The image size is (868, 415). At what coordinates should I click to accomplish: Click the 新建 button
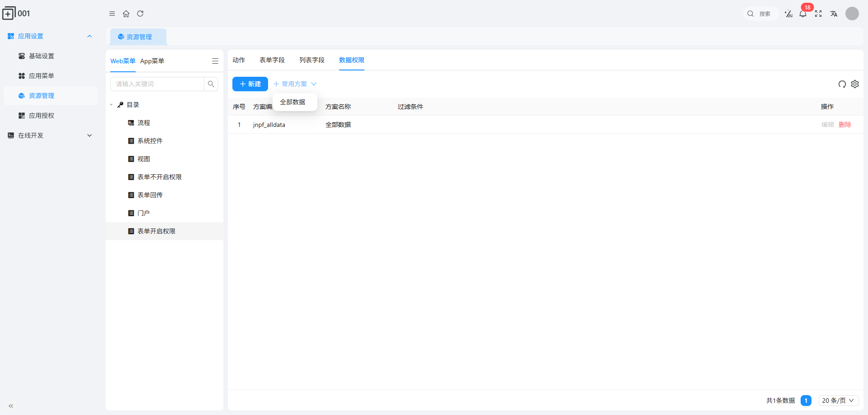250,84
